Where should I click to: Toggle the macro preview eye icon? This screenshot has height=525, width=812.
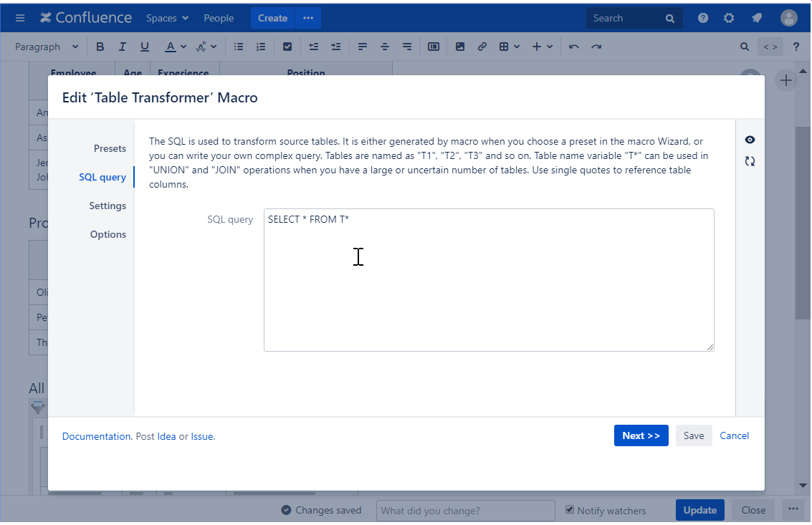[x=750, y=140]
